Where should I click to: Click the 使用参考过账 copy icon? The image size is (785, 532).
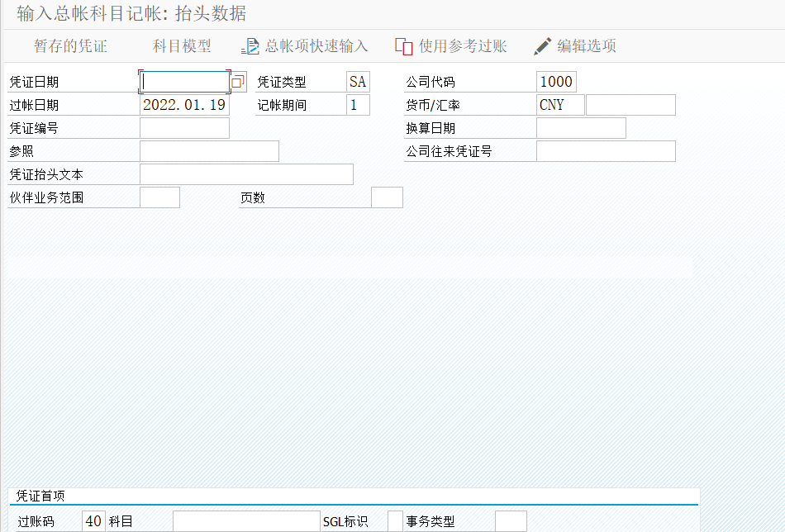coord(403,46)
